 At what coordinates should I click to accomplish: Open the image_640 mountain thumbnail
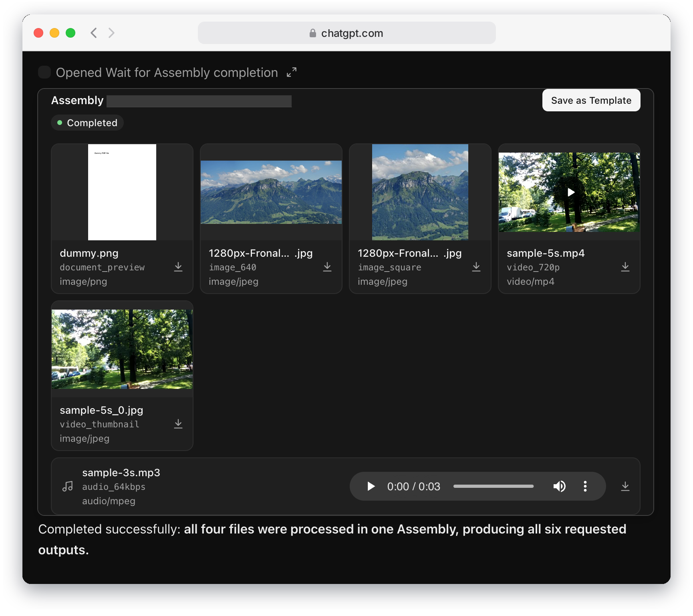tap(271, 192)
